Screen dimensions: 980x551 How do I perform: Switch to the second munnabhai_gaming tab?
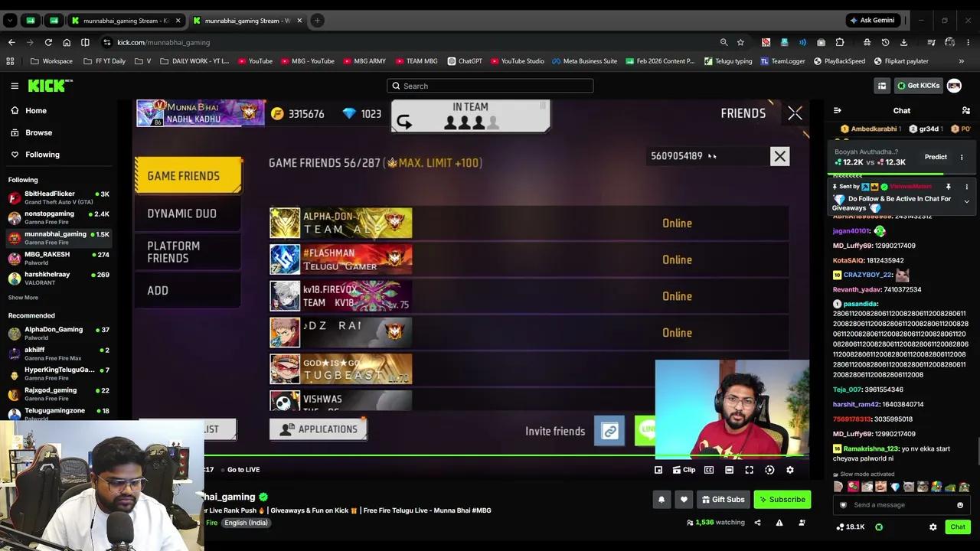[x=247, y=21]
